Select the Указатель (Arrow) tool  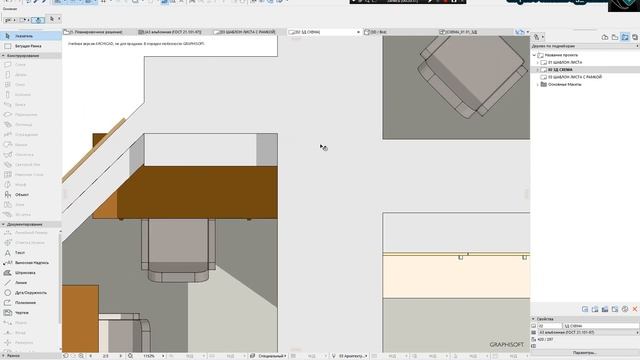click(x=31, y=36)
